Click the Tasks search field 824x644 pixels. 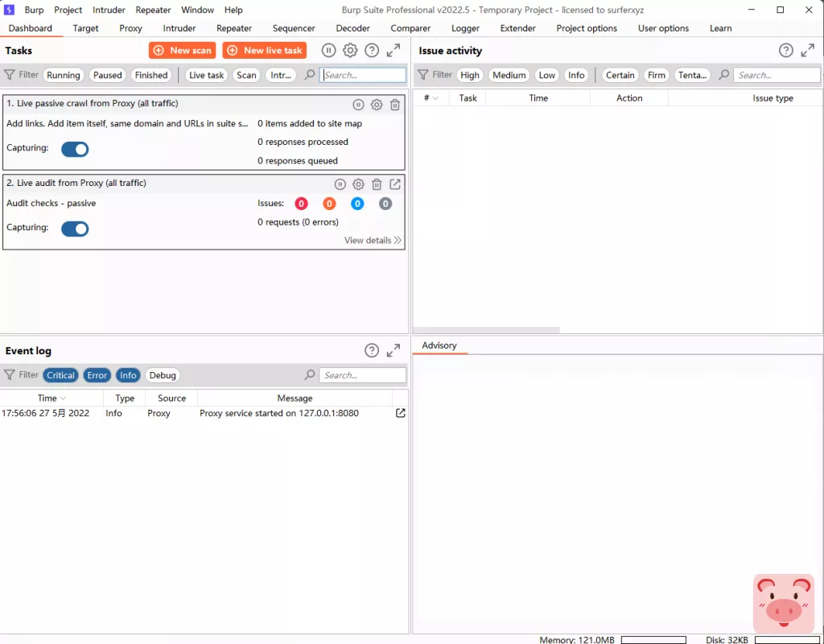click(364, 75)
